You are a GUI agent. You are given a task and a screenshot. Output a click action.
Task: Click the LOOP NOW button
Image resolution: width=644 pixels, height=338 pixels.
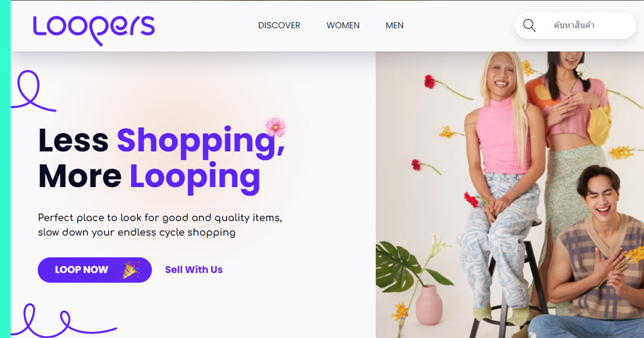[95, 270]
